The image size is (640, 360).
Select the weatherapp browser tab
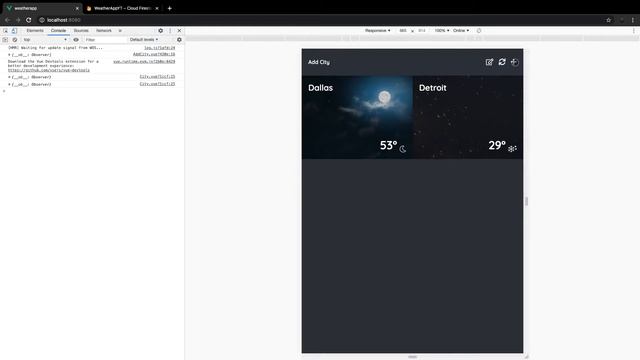coord(41,8)
